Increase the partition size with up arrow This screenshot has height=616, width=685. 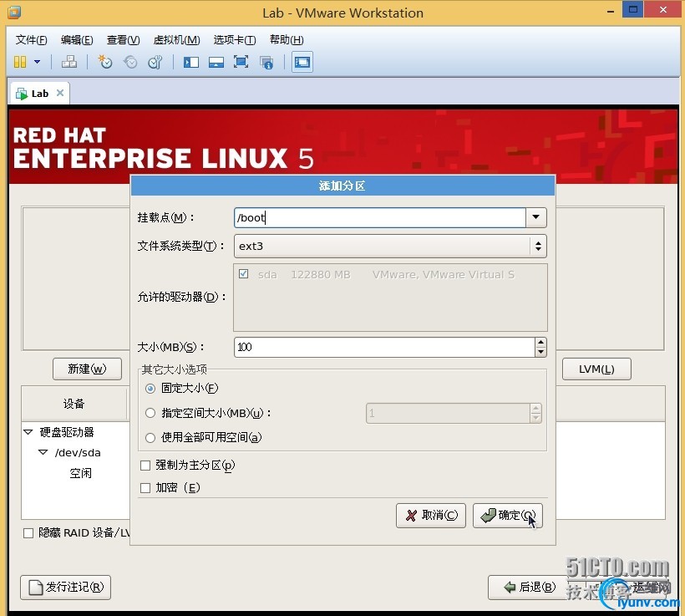(x=540, y=343)
